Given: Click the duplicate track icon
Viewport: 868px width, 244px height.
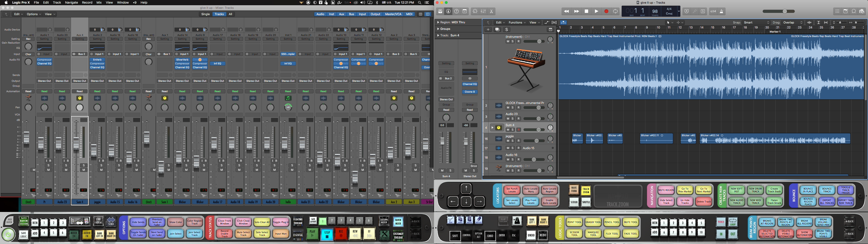Looking at the screenshot, I should coord(497,30).
